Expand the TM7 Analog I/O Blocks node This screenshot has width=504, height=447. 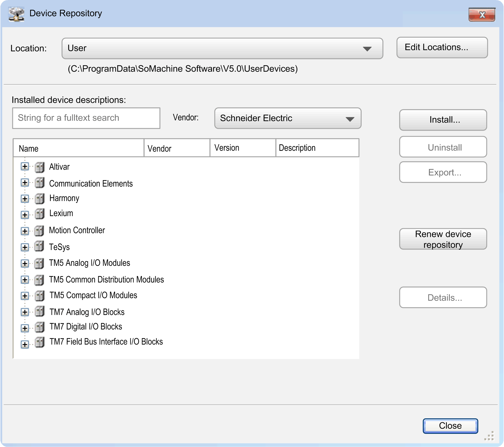click(x=25, y=312)
